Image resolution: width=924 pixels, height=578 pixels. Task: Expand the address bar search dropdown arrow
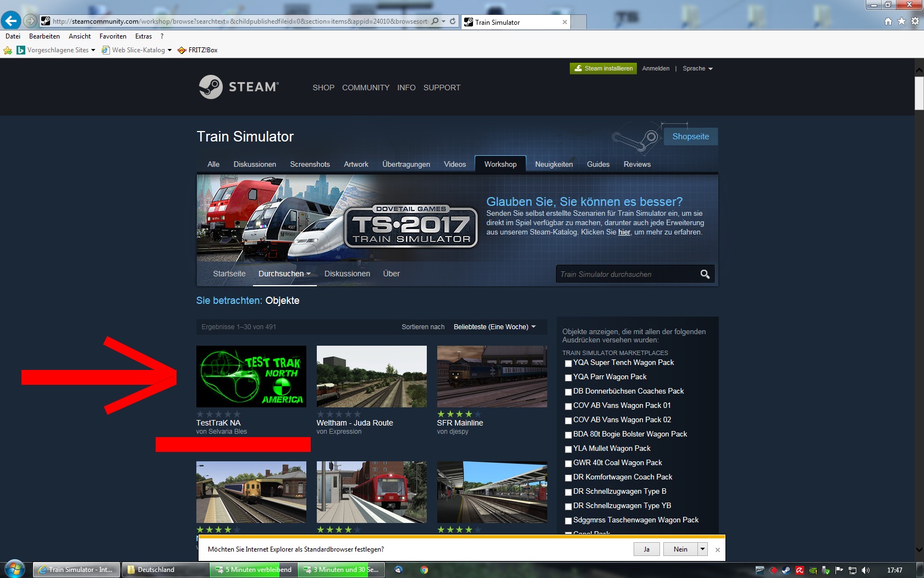[443, 21]
